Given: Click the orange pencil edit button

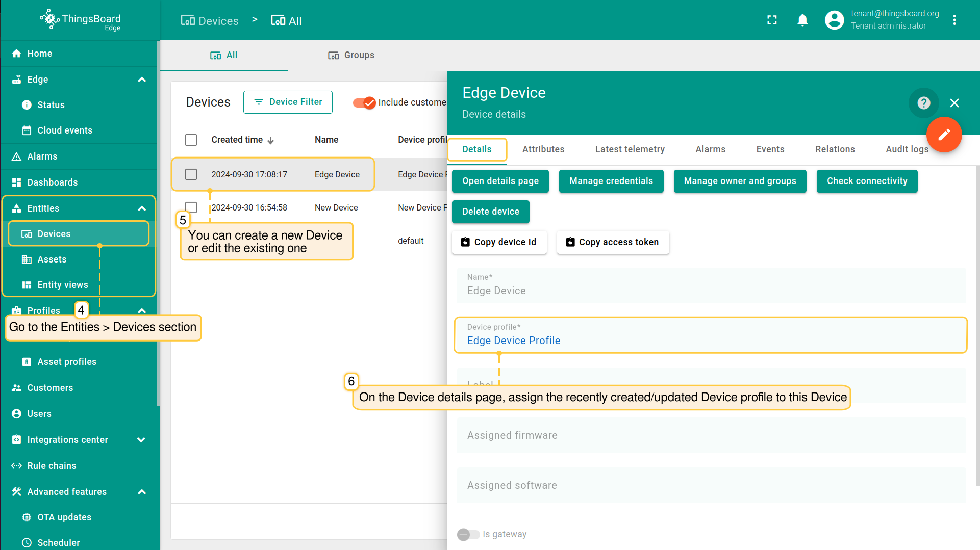Looking at the screenshot, I should click(x=944, y=135).
